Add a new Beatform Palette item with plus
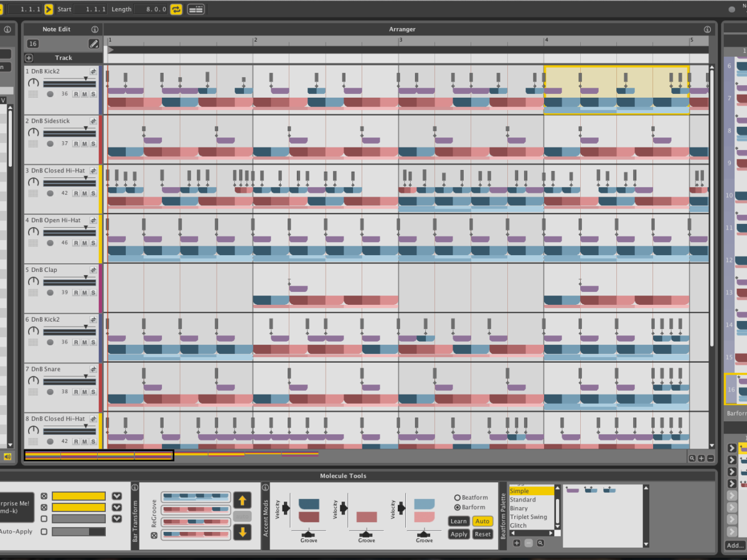This screenshot has height=560, width=747. tap(517, 543)
